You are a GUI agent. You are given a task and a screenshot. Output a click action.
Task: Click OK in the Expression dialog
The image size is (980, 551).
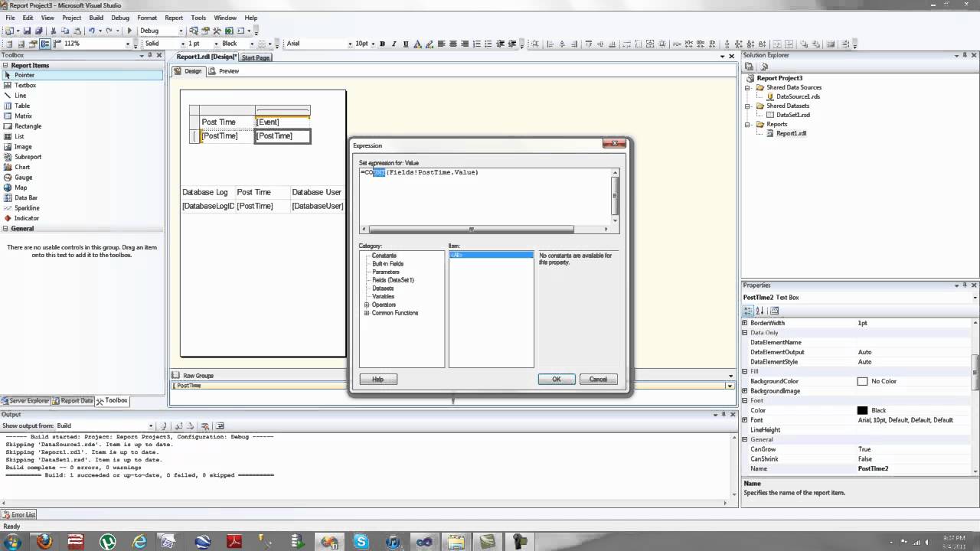pos(557,379)
